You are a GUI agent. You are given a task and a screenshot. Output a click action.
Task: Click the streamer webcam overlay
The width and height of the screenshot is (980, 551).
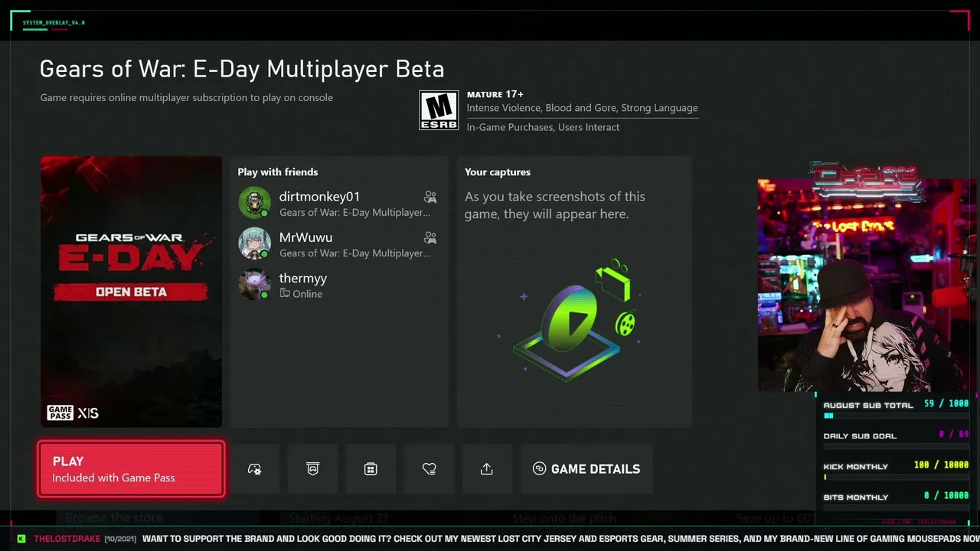tap(867, 285)
